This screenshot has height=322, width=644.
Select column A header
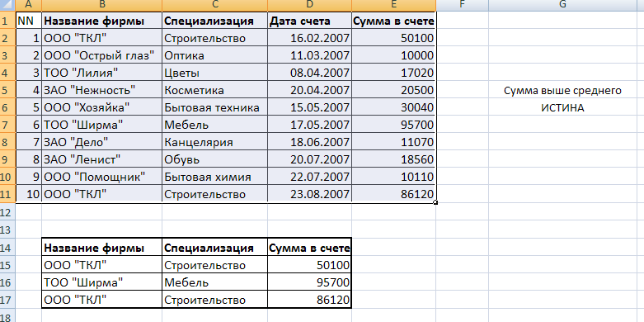pyautogui.click(x=29, y=5)
